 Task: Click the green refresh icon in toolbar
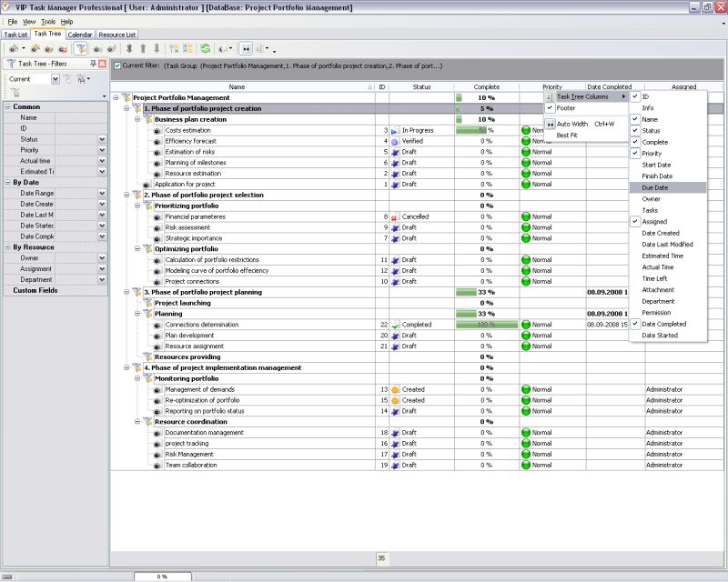click(206, 48)
